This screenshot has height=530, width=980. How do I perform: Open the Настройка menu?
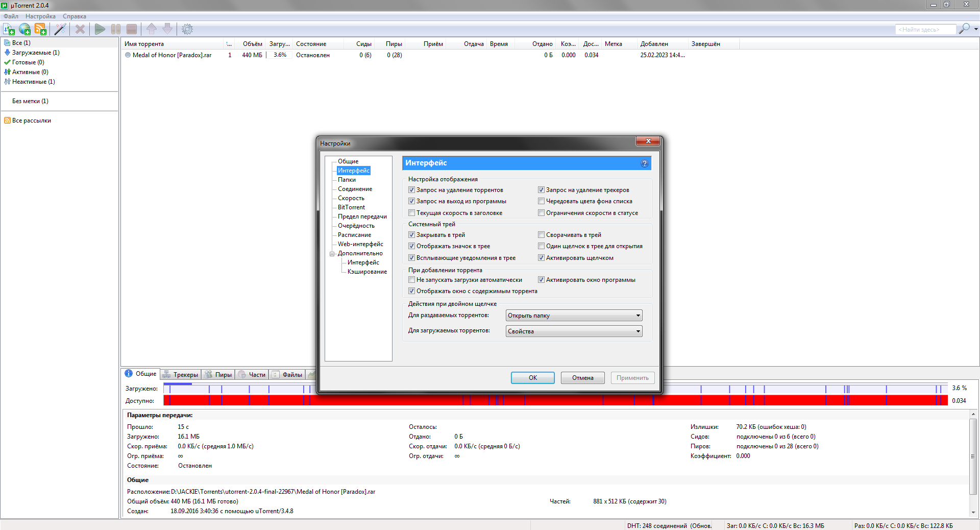point(40,16)
